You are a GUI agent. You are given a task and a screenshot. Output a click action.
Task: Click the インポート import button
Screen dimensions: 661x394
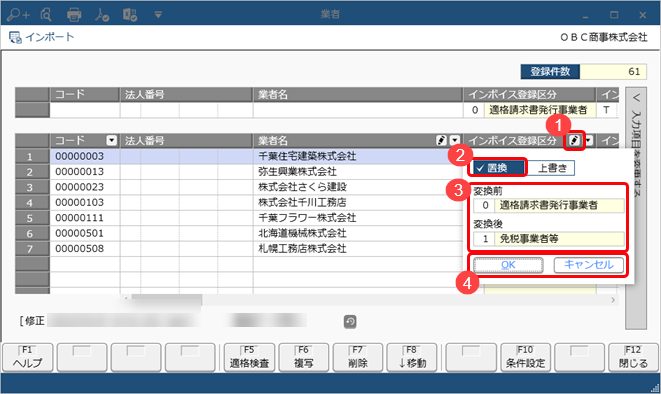(x=41, y=37)
